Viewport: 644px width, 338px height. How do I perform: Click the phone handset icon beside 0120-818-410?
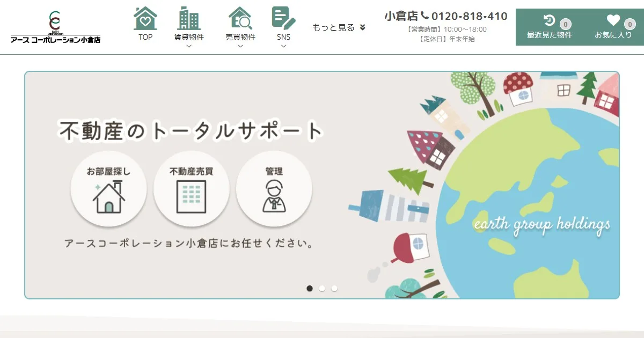pyautogui.click(x=425, y=16)
